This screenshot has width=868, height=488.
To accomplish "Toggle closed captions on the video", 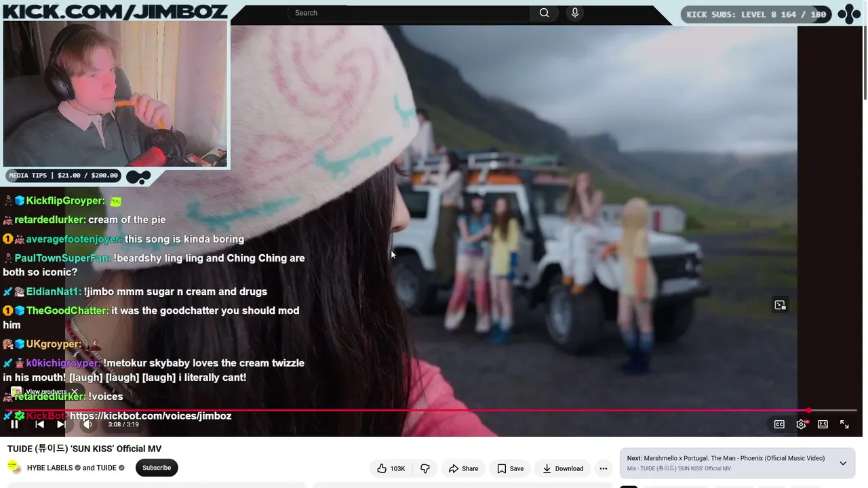I will (779, 424).
